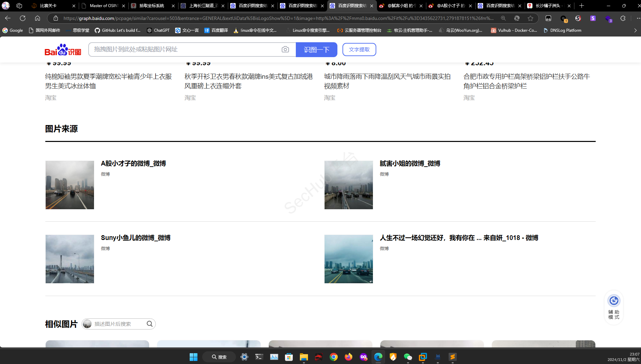Open Suny小鱼儿的微博 source link
641x364 pixels.
coord(136,238)
